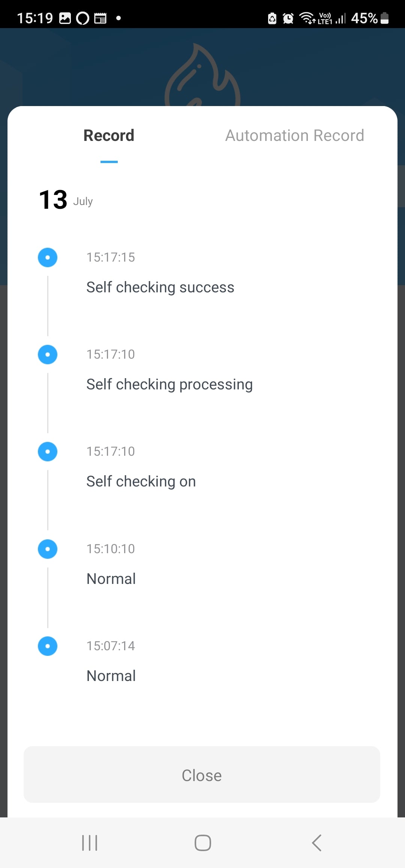Tap the timeline marker for 15:10:10
The image size is (405, 868).
pyautogui.click(x=48, y=549)
